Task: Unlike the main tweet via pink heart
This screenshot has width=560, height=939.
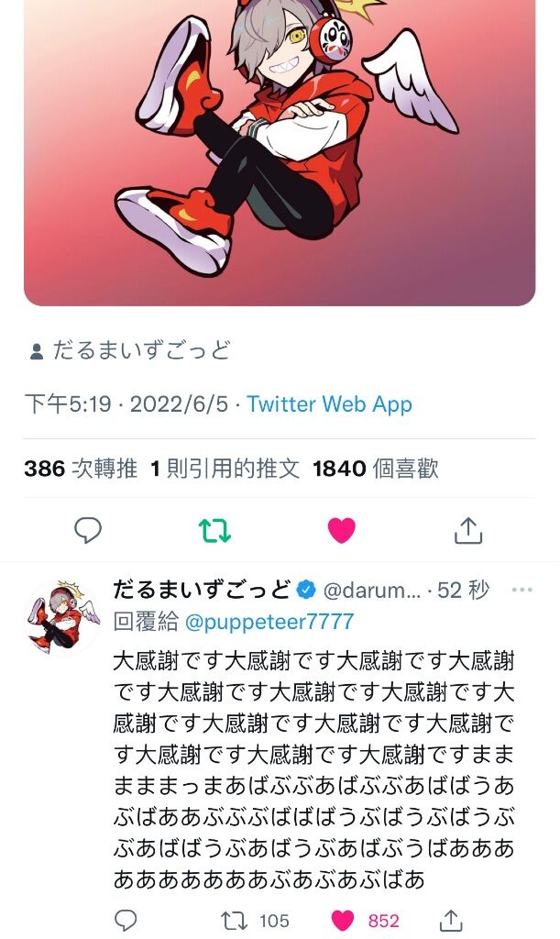Action: 342,531
